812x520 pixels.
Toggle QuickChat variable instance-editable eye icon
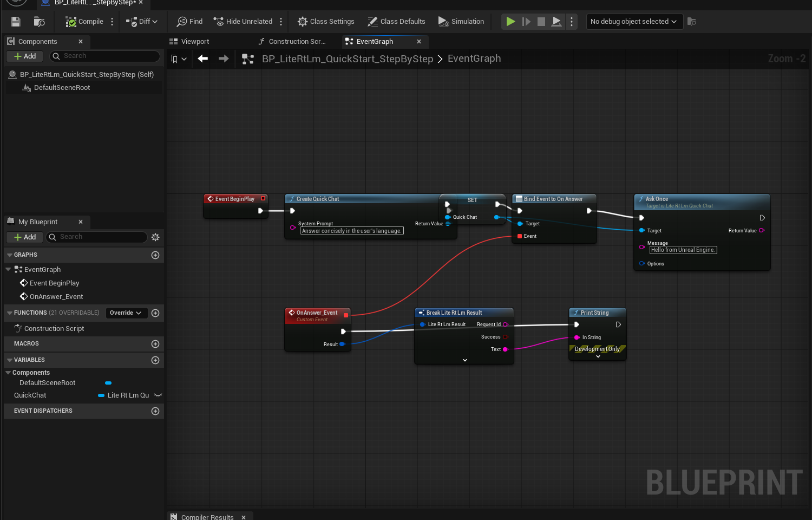[158, 395]
